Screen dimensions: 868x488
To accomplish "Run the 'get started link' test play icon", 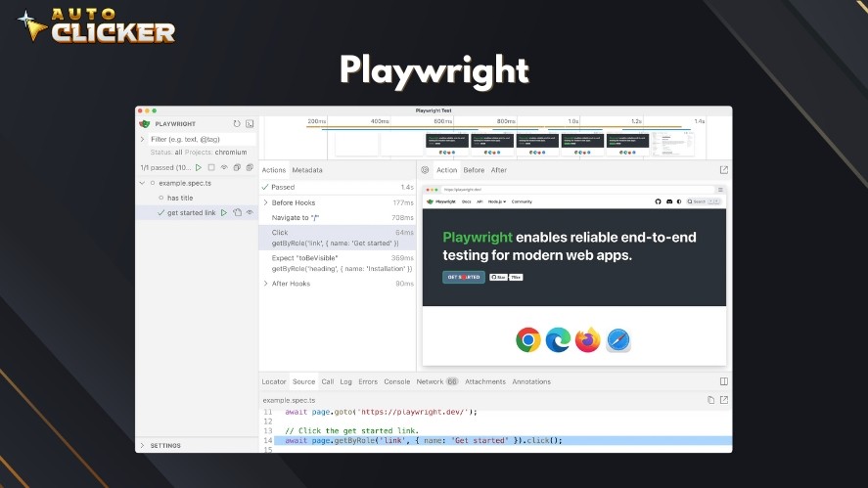I will [224, 212].
